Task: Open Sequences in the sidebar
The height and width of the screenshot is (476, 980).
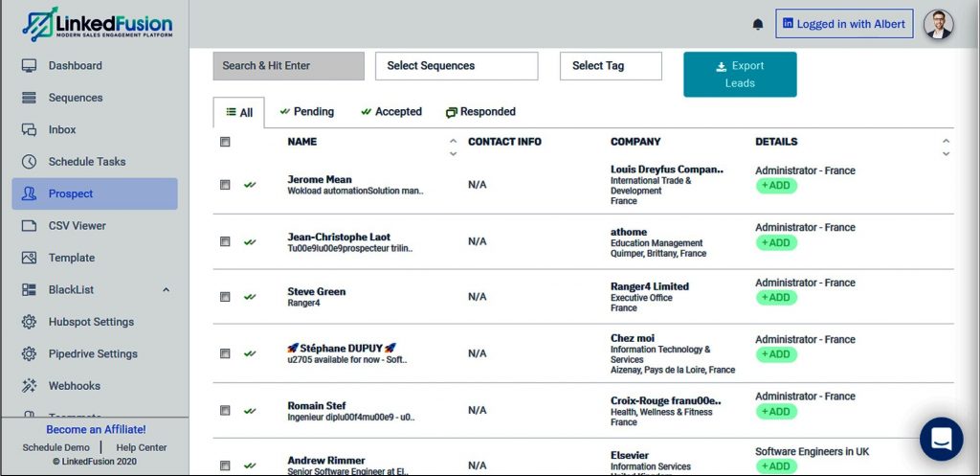Action: click(x=95, y=98)
